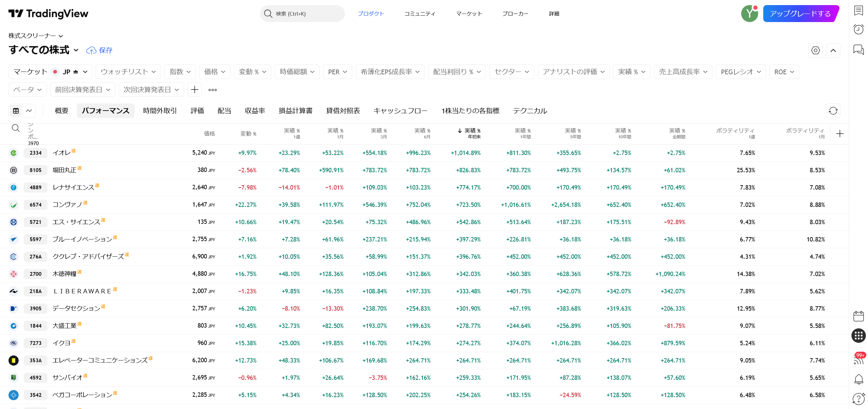The height and width of the screenshot is (409, 868).
Task: Click the エレベーターコミュニケーションズ logo icon
Action: 14,361
